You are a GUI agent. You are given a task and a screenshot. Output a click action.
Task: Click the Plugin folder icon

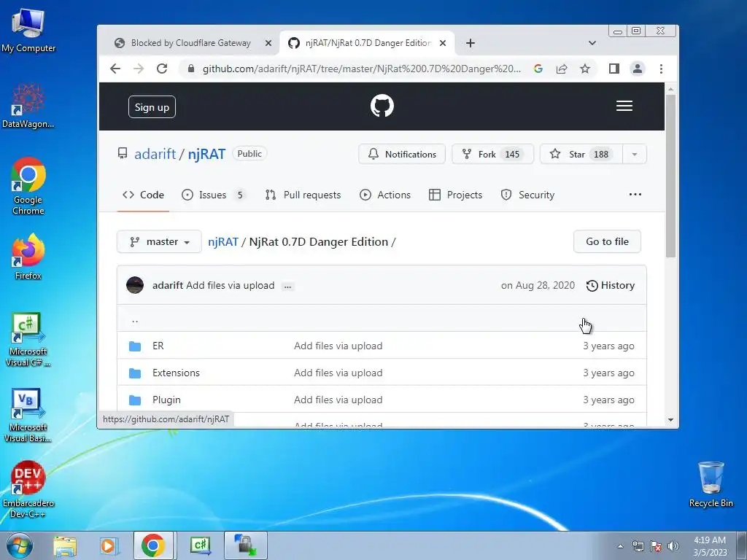[x=135, y=400]
